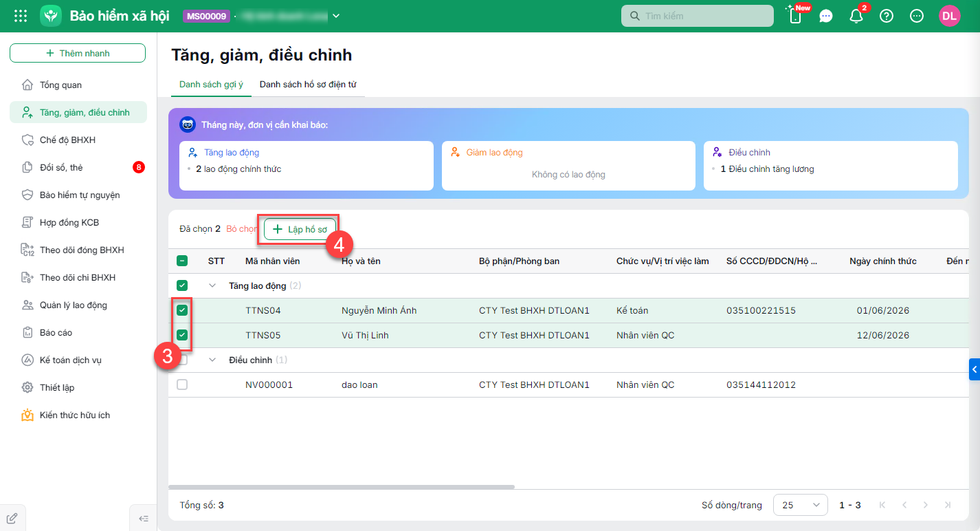Open the rows per page dropdown
This screenshot has width=980, height=531.
click(800, 505)
